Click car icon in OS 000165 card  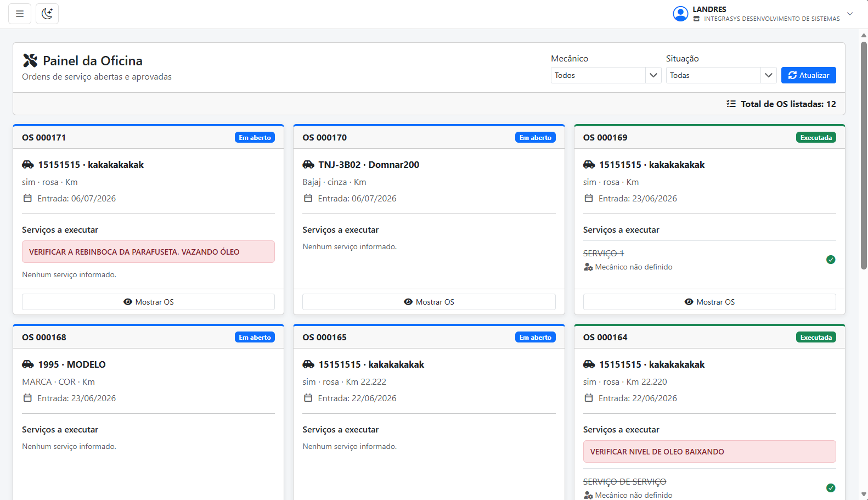308,364
